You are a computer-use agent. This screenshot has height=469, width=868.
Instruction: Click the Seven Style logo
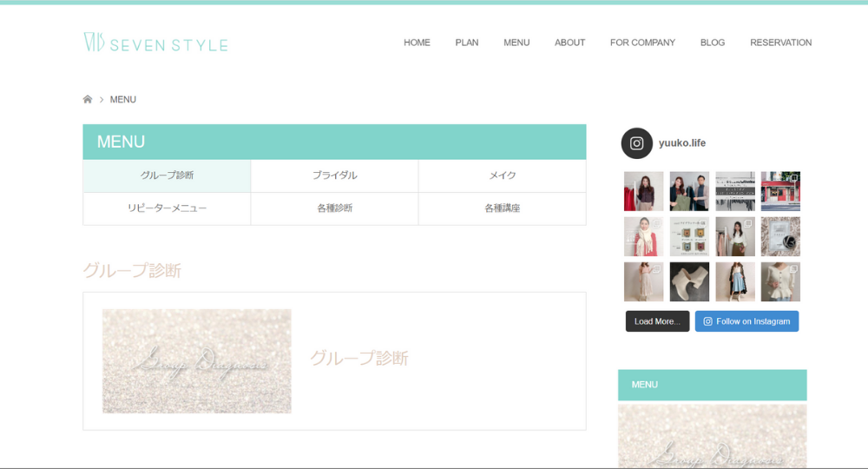click(x=155, y=43)
